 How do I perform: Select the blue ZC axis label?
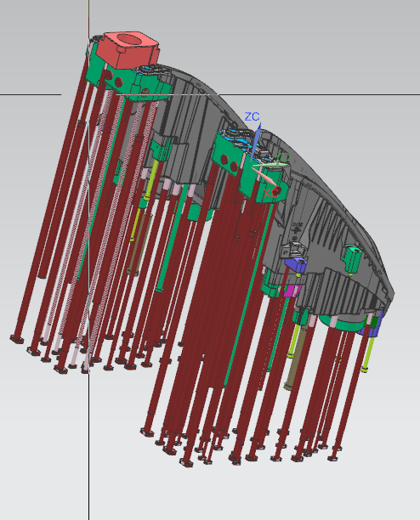[x=252, y=116]
